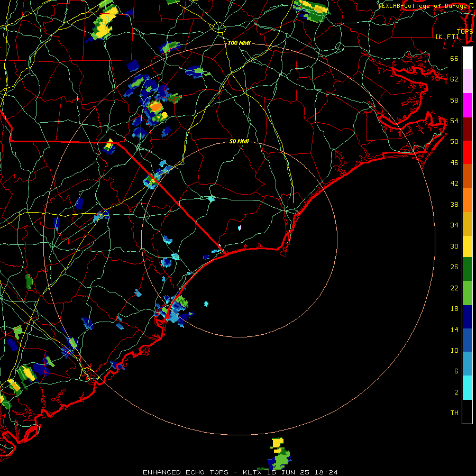The width and height of the screenshot is (476, 476).
Task: Click the black TH threshold swatch
Action: [467, 411]
